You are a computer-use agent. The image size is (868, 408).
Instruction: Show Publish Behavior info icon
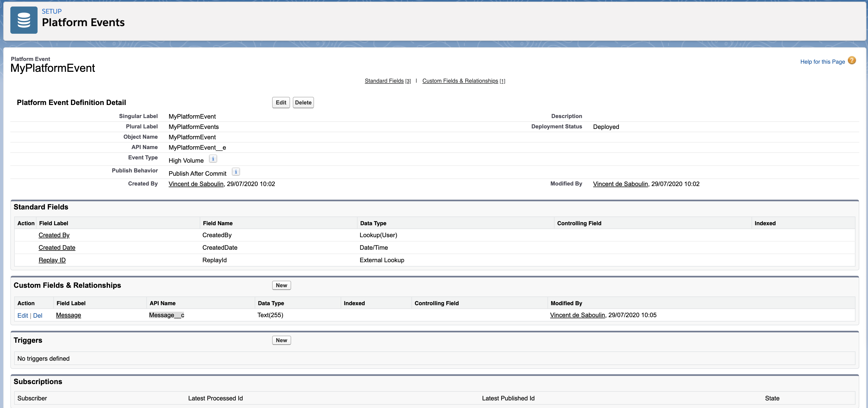click(x=236, y=172)
